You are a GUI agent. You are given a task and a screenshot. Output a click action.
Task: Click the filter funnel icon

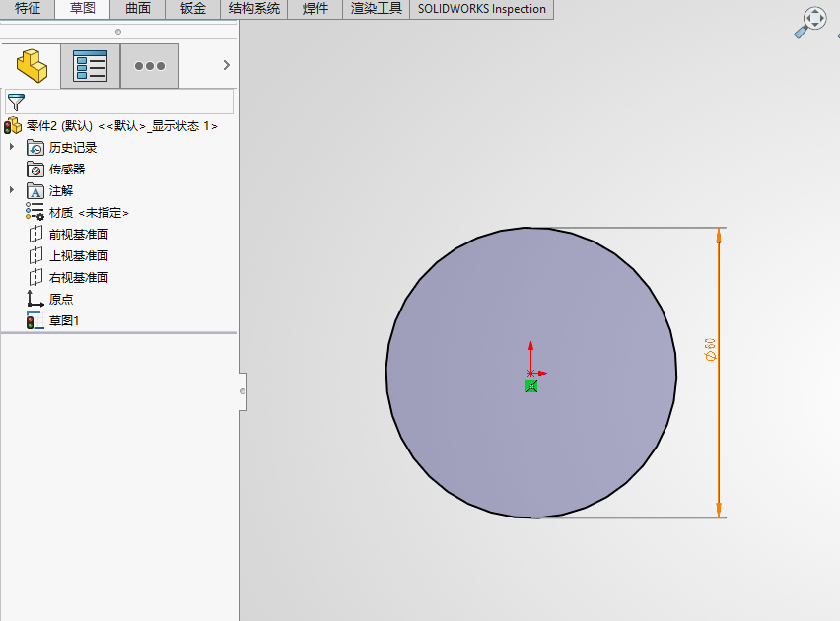click(x=16, y=102)
